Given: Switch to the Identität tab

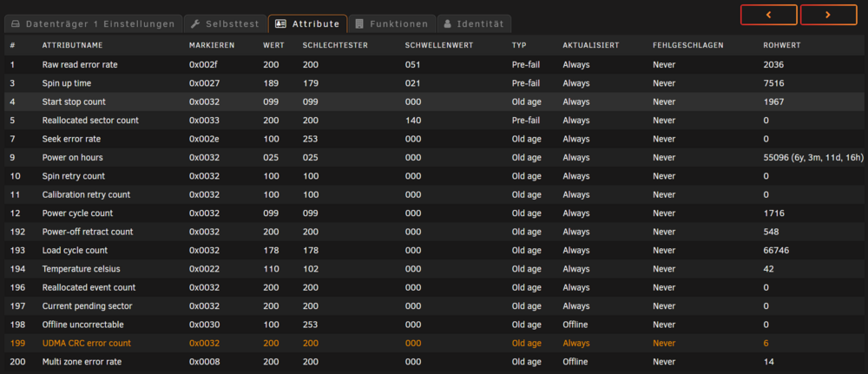Looking at the screenshot, I should 474,23.
